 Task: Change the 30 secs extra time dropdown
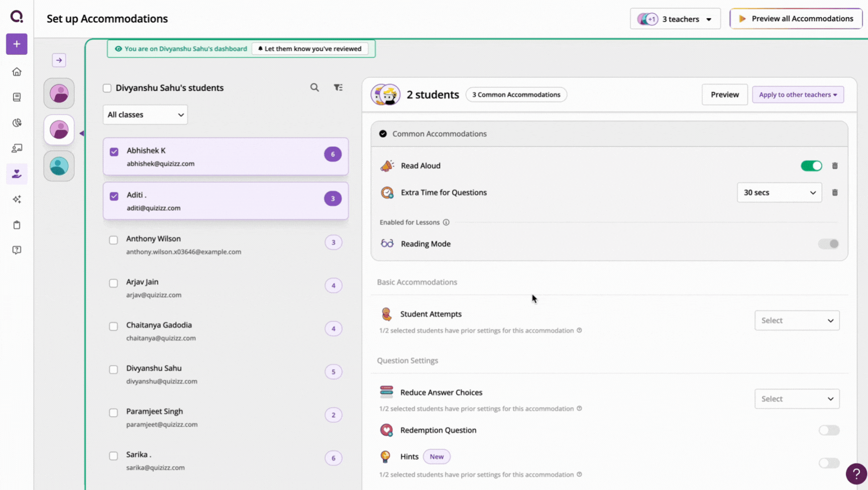pyautogui.click(x=779, y=192)
